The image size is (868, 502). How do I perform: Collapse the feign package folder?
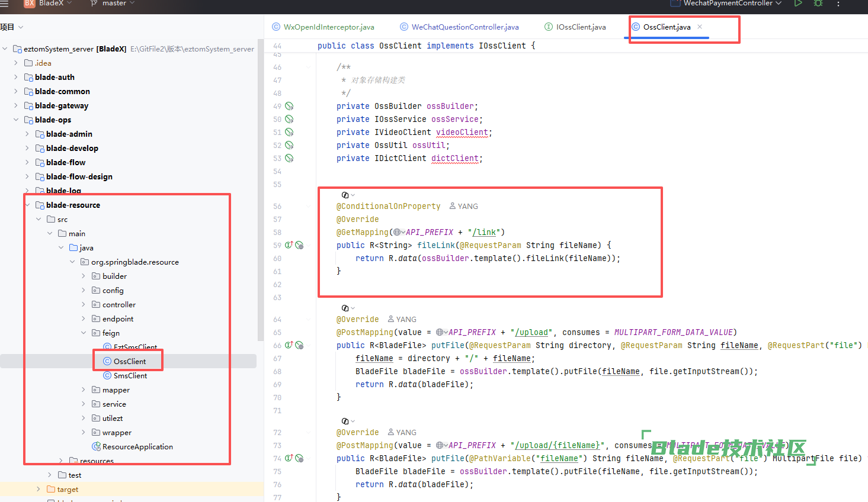[83, 333]
